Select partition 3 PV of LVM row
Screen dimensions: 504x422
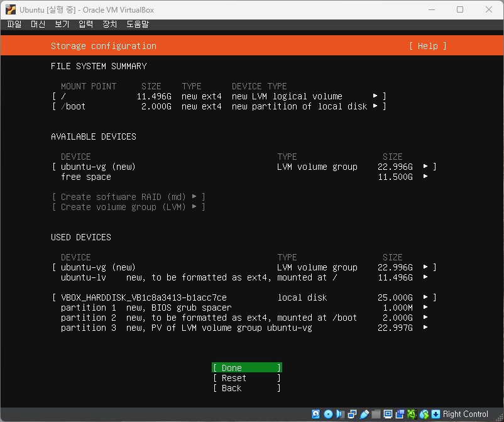(244, 328)
